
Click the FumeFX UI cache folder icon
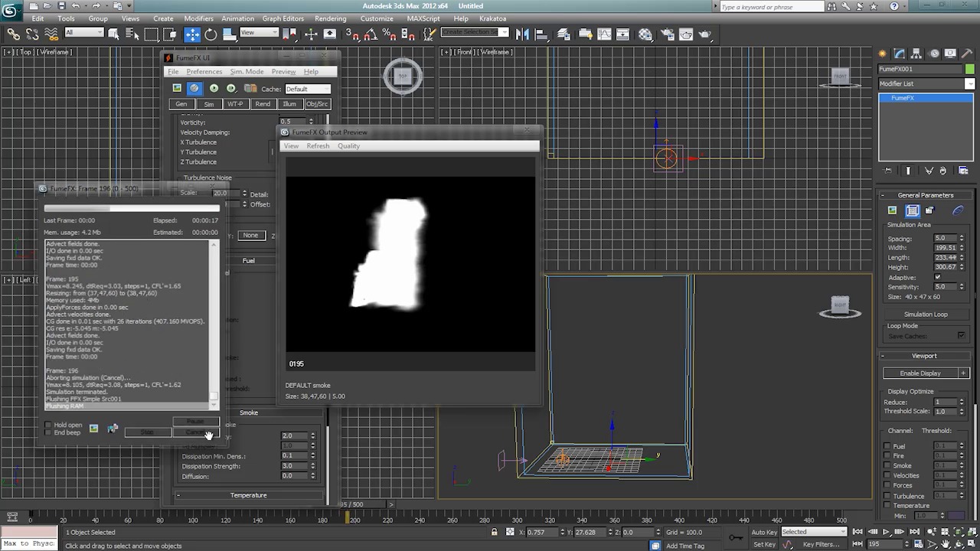pos(250,88)
